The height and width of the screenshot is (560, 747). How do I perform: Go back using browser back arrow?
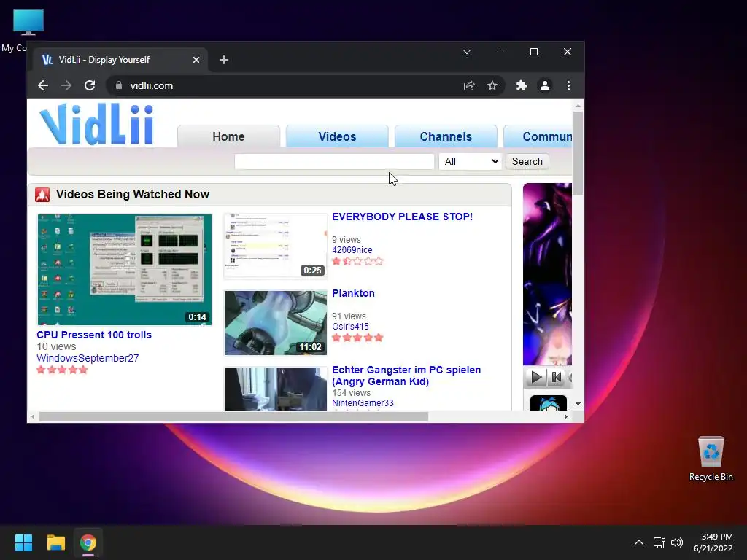coord(43,86)
